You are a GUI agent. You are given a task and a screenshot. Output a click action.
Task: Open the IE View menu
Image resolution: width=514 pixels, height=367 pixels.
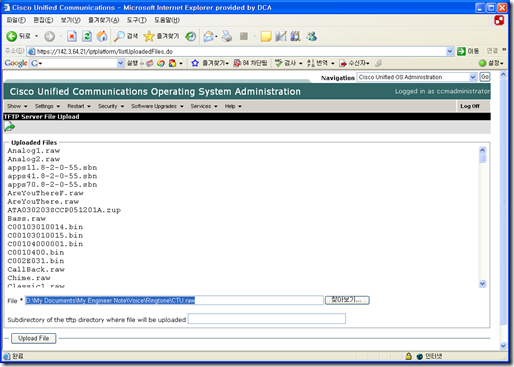tap(70, 20)
